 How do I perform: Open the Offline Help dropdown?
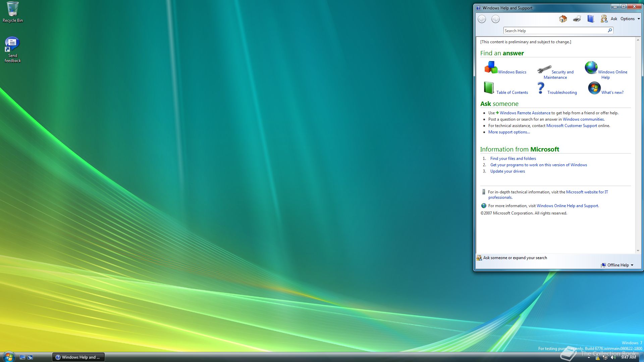click(x=617, y=265)
